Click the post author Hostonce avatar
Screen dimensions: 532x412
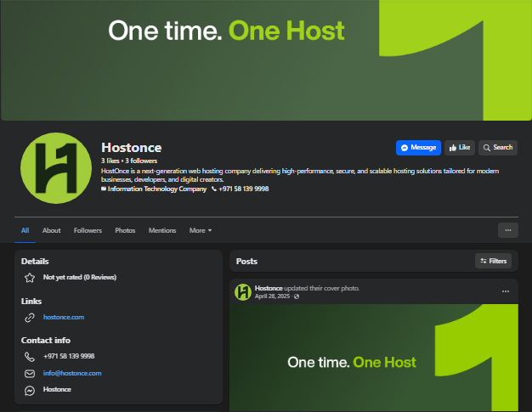[x=243, y=292]
